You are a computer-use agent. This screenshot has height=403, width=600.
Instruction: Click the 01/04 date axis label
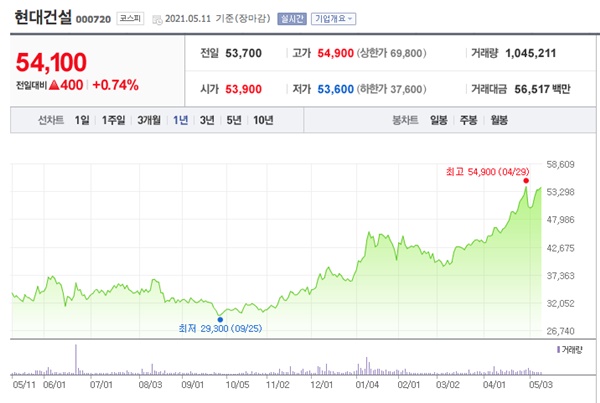(367, 384)
